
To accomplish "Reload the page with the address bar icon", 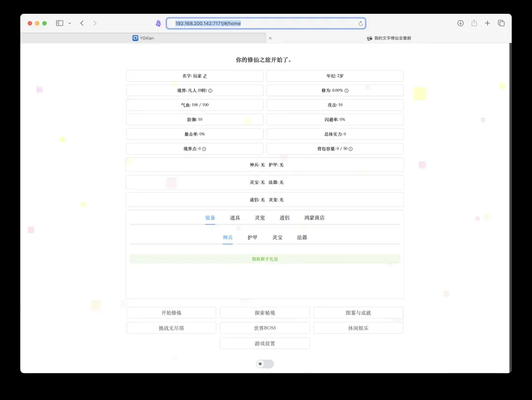I will (x=361, y=24).
